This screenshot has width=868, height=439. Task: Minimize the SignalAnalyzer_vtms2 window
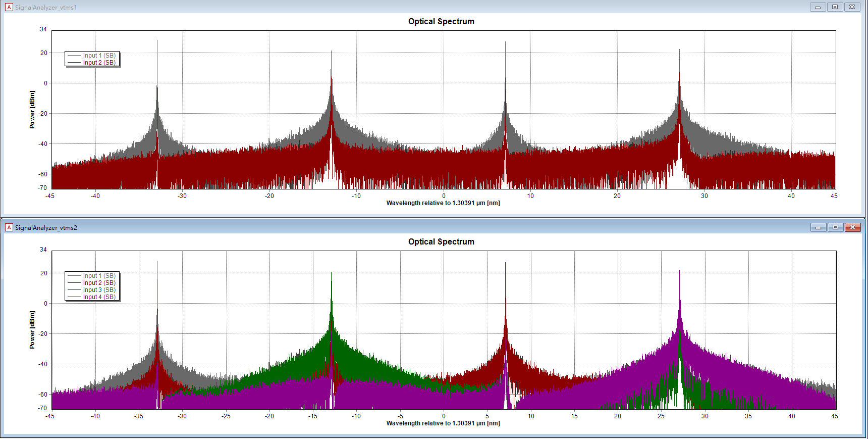(819, 227)
